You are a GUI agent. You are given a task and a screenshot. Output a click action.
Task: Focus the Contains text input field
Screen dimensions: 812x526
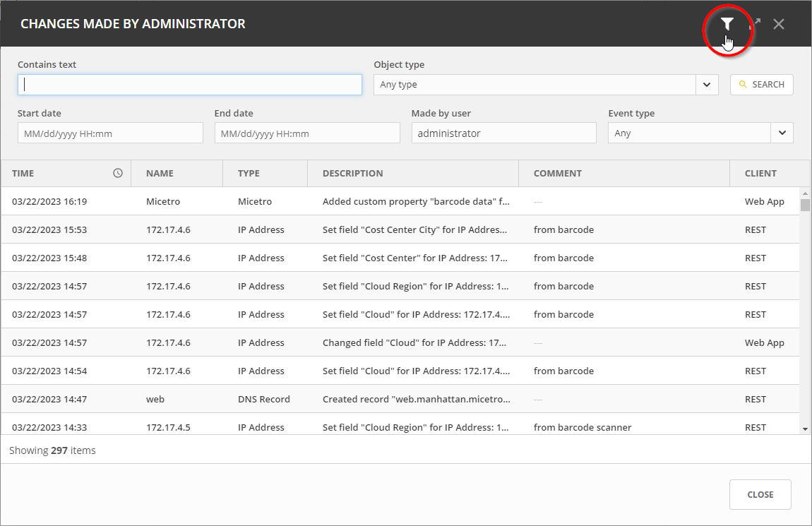(x=189, y=85)
